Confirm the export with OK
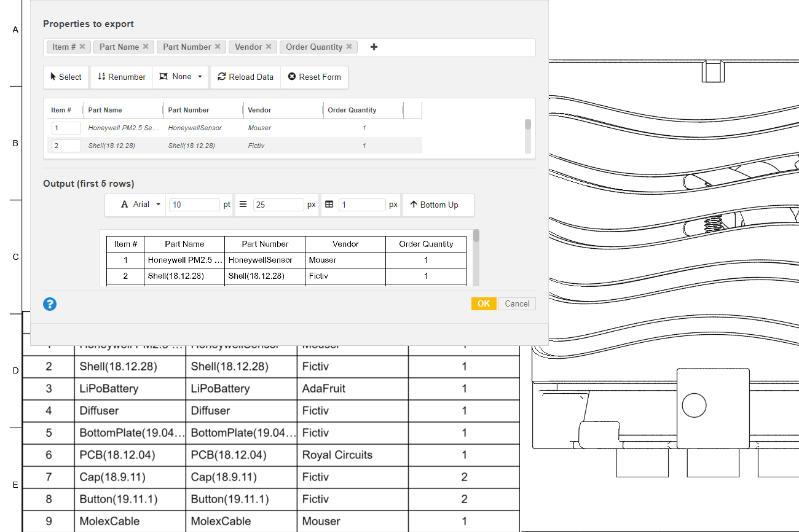 tap(484, 303)
